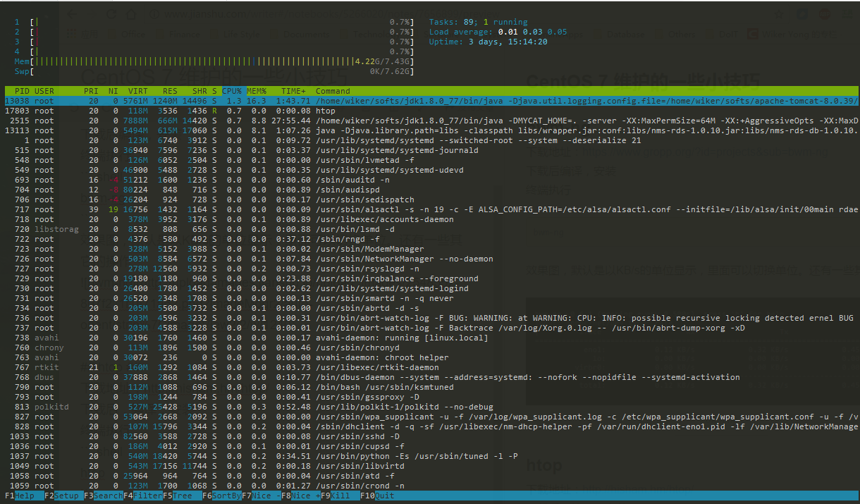Select the abrtd -d -s process row
This screenshot has height=504, width=860.
coord(430,308)
